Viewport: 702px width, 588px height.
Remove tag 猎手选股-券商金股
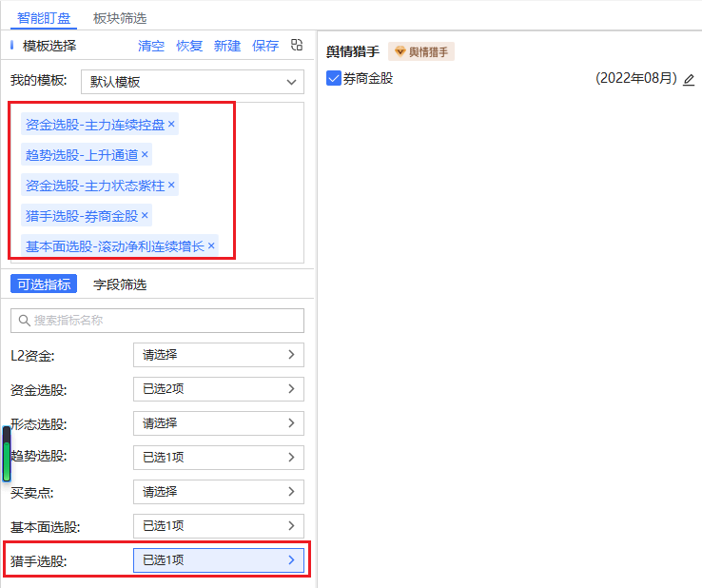(x=145, y=215)
